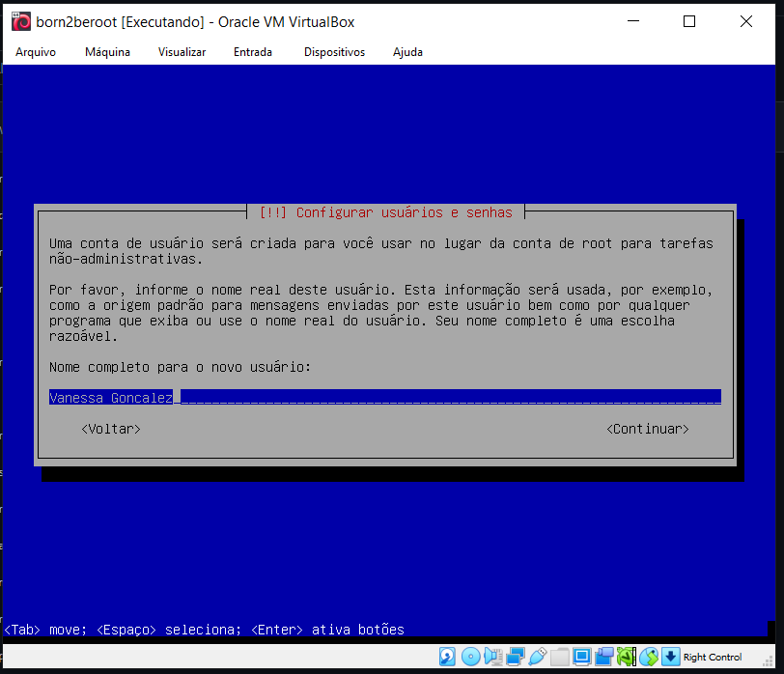Select the Continuar button

coord(647,429)
